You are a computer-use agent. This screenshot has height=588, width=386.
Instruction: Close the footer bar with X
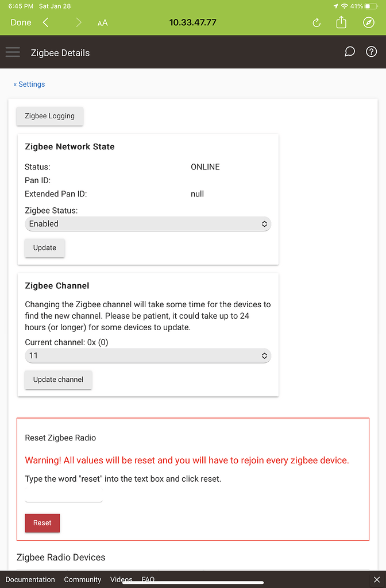[377, 580]
